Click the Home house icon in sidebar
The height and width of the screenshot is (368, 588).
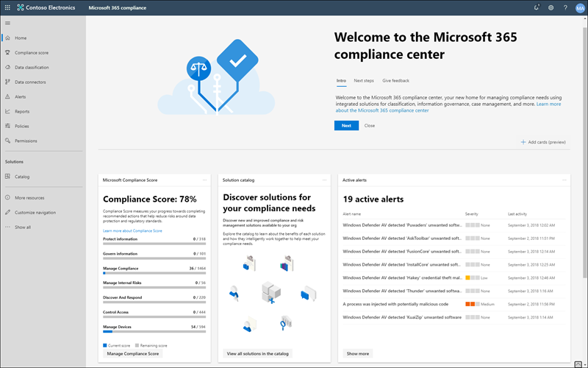[7, 38]
